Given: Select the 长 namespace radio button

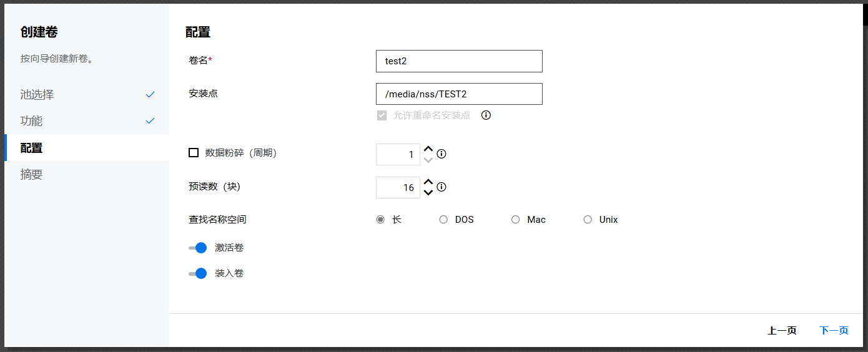Looking at the screenshot, I should 380,220.
